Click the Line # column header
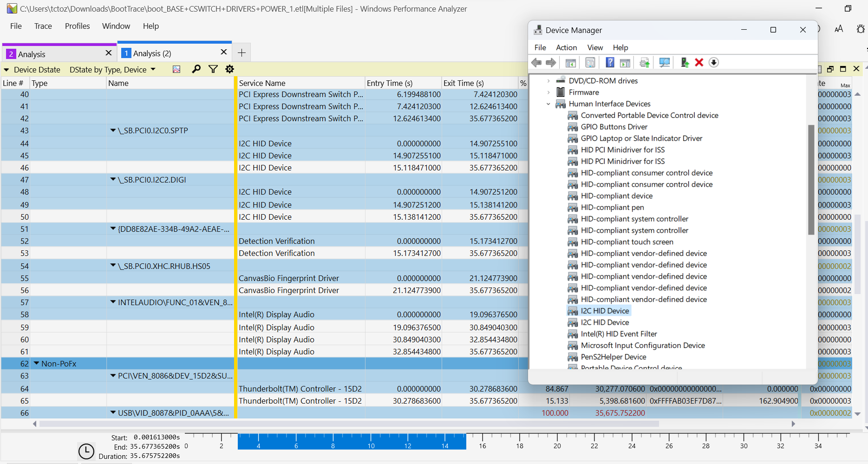The width and height of the screenshot is (868, 464). (15, 83)
